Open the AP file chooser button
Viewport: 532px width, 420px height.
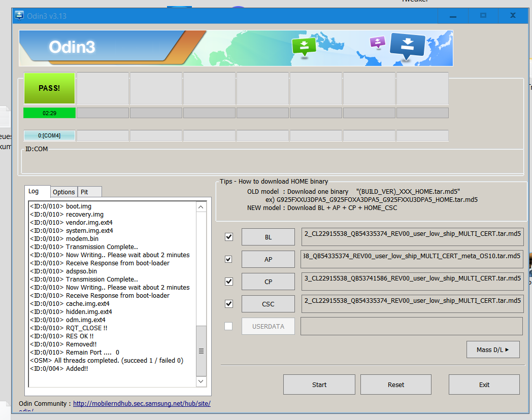[x=268, y=259]
